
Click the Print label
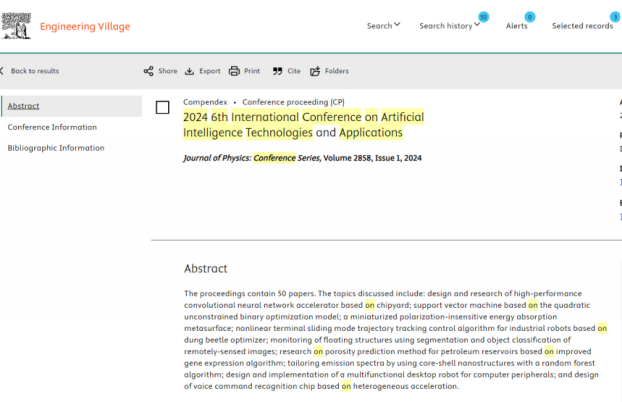pos(252,71)
